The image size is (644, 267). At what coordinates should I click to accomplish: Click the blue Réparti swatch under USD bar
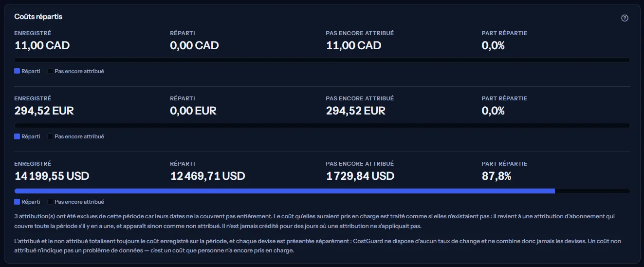click(17, 202)
